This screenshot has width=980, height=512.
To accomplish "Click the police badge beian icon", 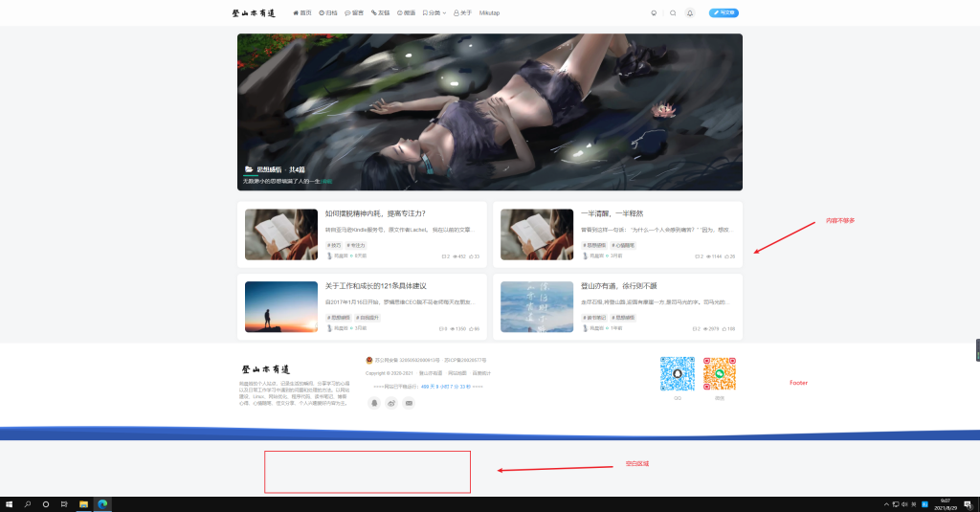I will tap(369, 360).
